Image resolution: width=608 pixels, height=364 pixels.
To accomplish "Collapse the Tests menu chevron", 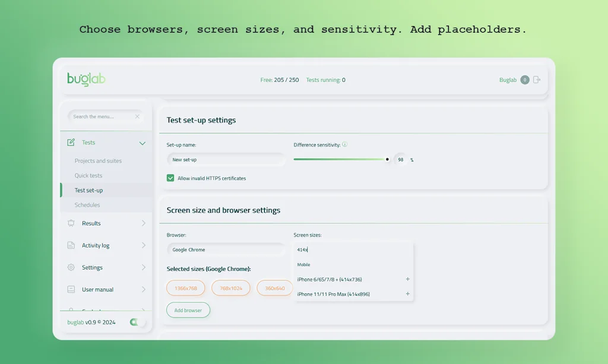I will (142, 143).
